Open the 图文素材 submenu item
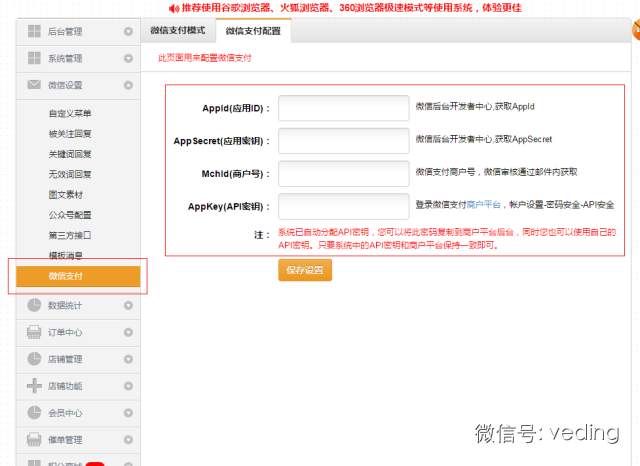Screen dimensions: 640x466 click(x=66, y=195)
